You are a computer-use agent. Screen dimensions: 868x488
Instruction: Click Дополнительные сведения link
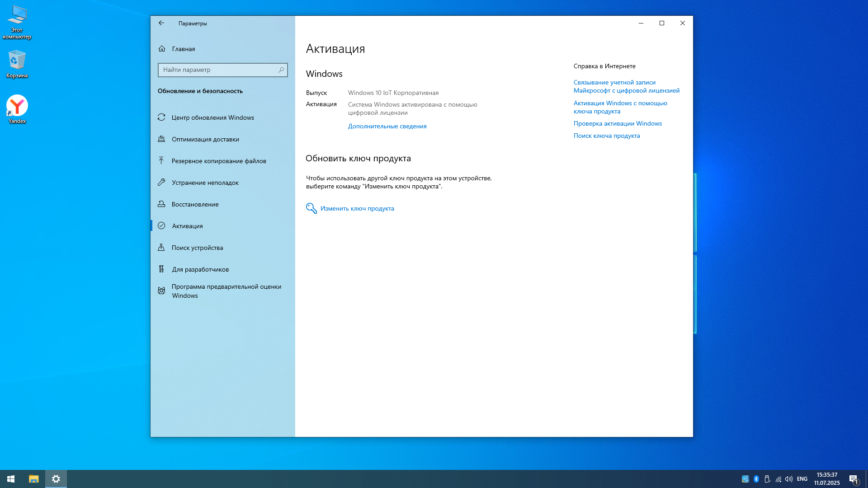click(387, 127)
